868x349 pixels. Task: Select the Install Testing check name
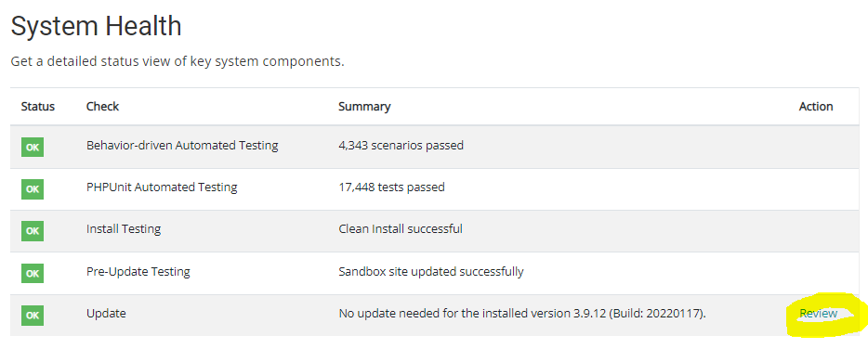[124, 229]
